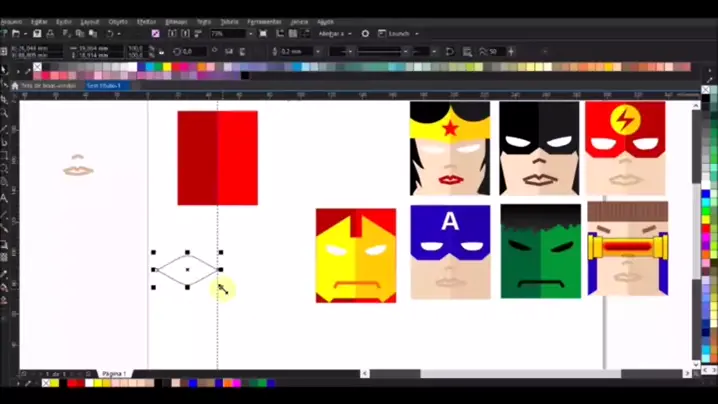
Task: Select the Drop Shadow tool in toolbox
Action: tap(4, 245)
